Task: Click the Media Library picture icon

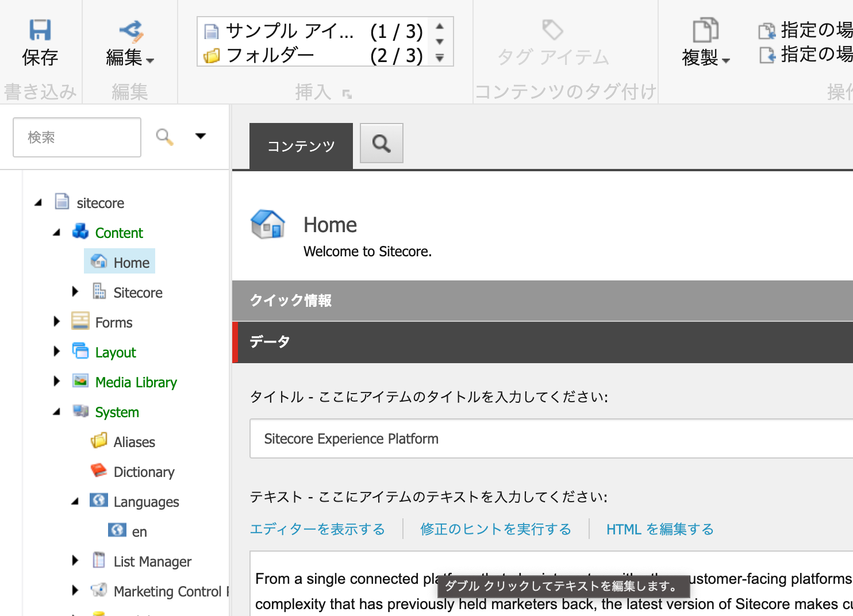Action: 80,381
